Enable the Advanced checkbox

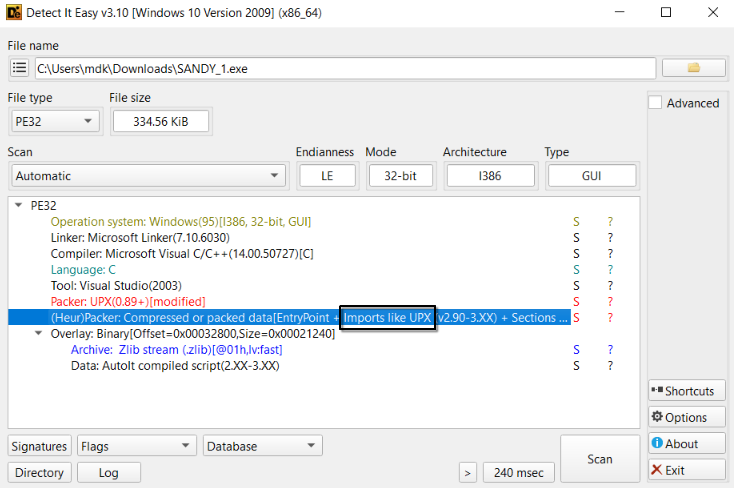pyautogui.click(x=656, y=103)
